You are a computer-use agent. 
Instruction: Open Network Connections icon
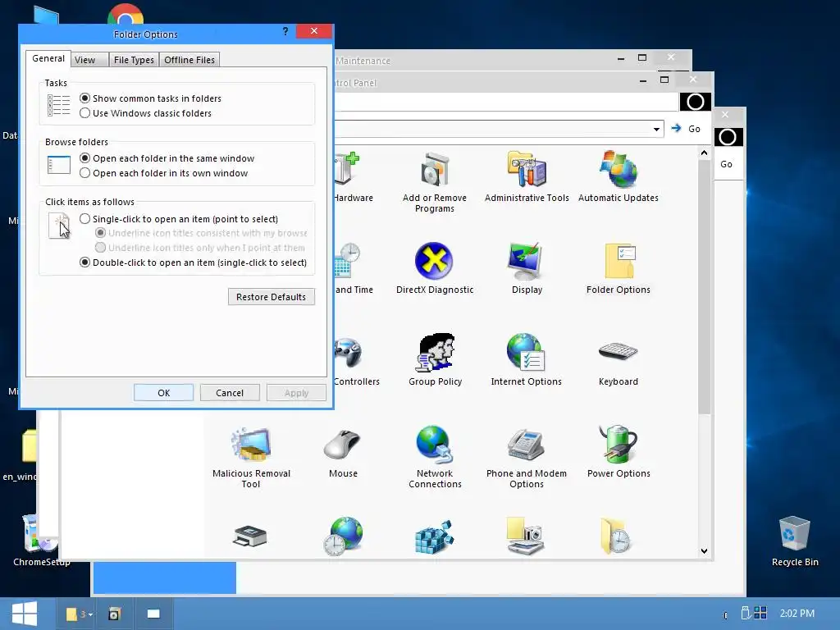435,458
